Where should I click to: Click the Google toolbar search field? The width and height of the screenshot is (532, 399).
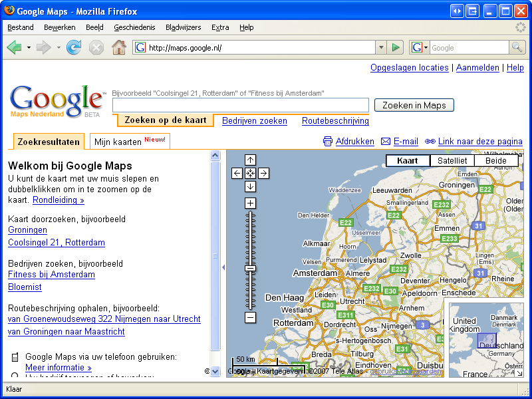469,47
